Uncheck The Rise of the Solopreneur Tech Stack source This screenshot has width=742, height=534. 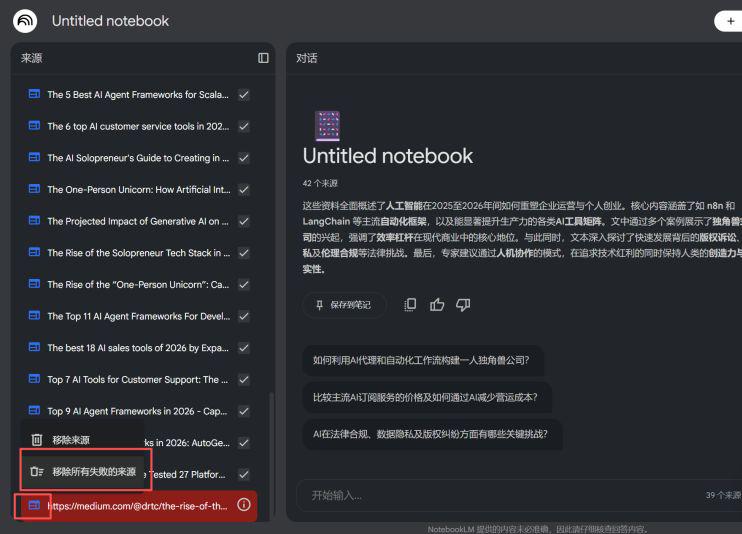244,253
